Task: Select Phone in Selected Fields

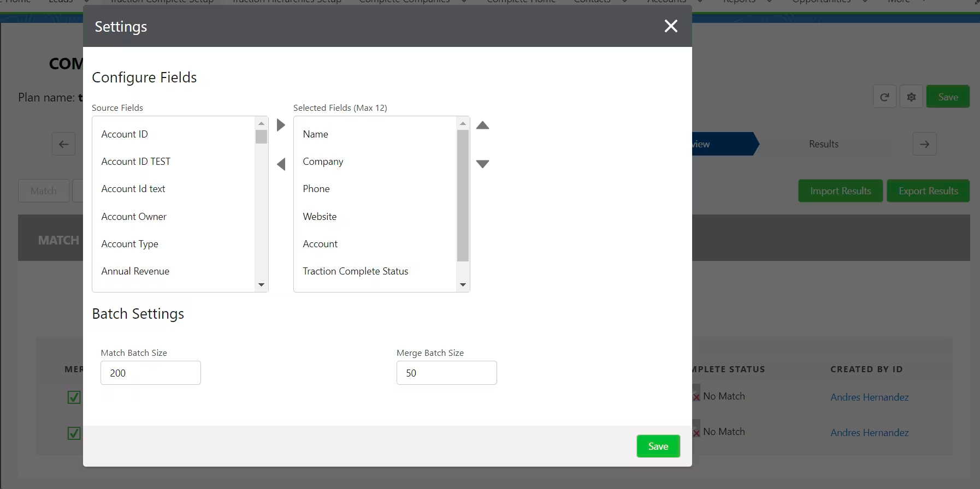Action: pos(375,189)
